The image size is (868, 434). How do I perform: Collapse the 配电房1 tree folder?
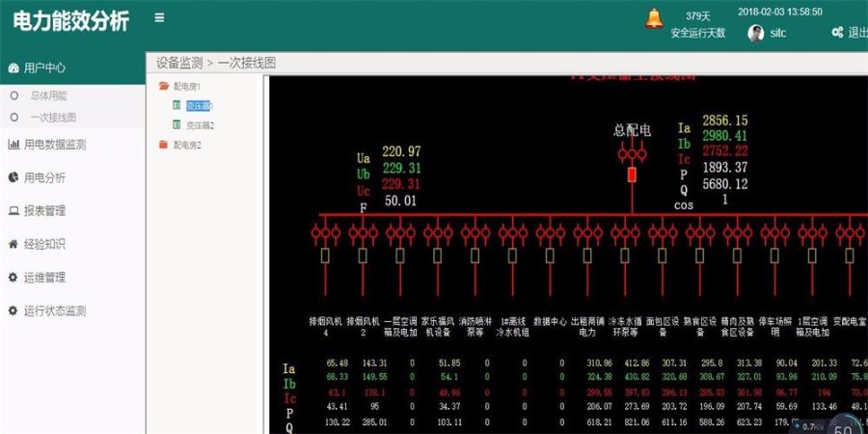[164, 87]
